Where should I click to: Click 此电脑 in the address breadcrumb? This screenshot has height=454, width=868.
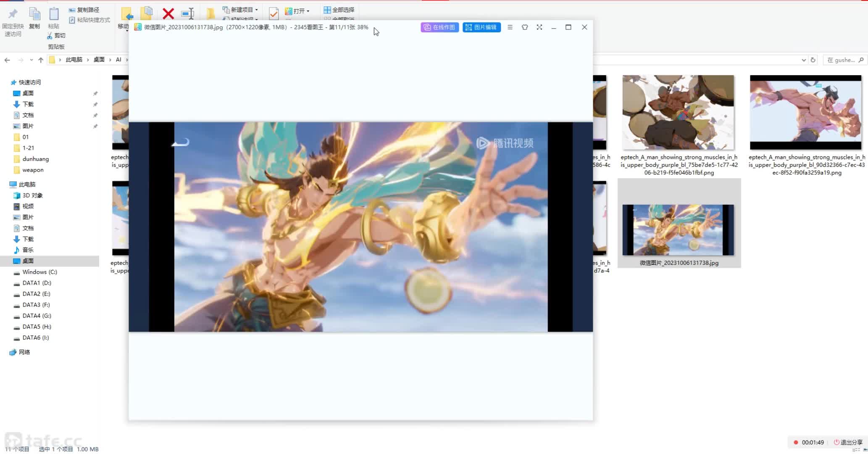point(74,60)
